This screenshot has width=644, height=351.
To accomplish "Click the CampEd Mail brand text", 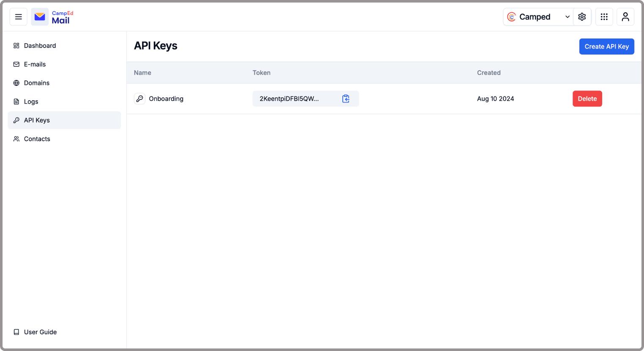I will [x=63, y=17].
